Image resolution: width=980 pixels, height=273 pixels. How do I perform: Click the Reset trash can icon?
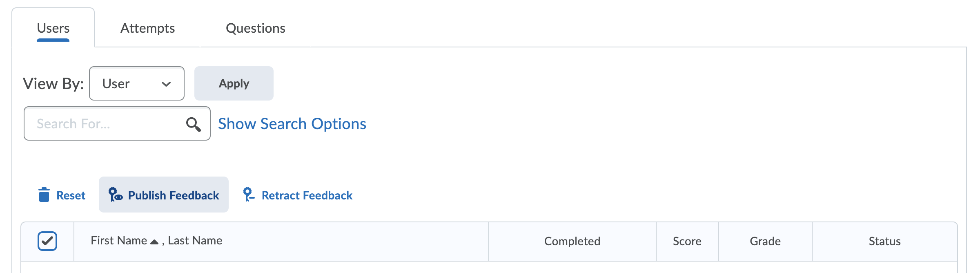pos(44,195)
